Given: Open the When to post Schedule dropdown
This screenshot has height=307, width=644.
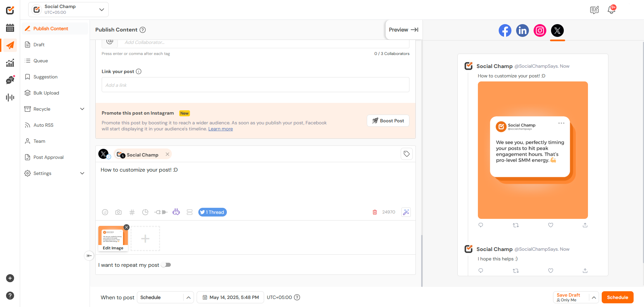Looking at the screenshot, I should pyautogui.click(x=165, y=297).
